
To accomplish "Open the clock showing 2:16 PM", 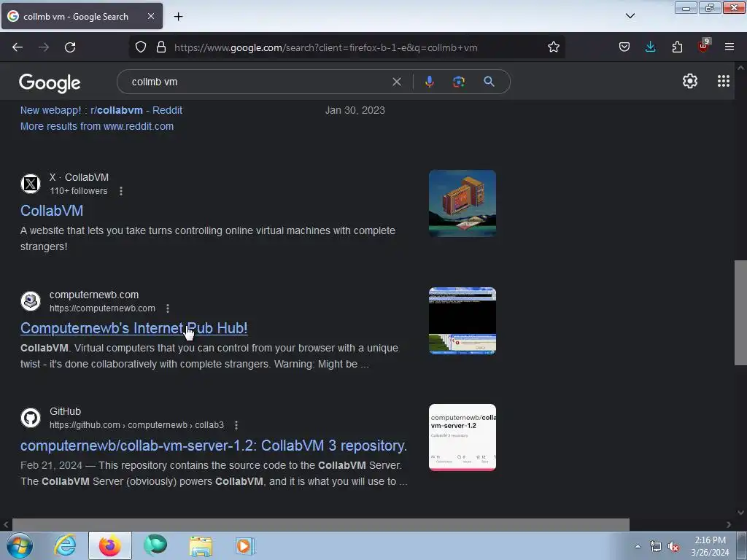I will pyautogui.click(x=710, y=546).
